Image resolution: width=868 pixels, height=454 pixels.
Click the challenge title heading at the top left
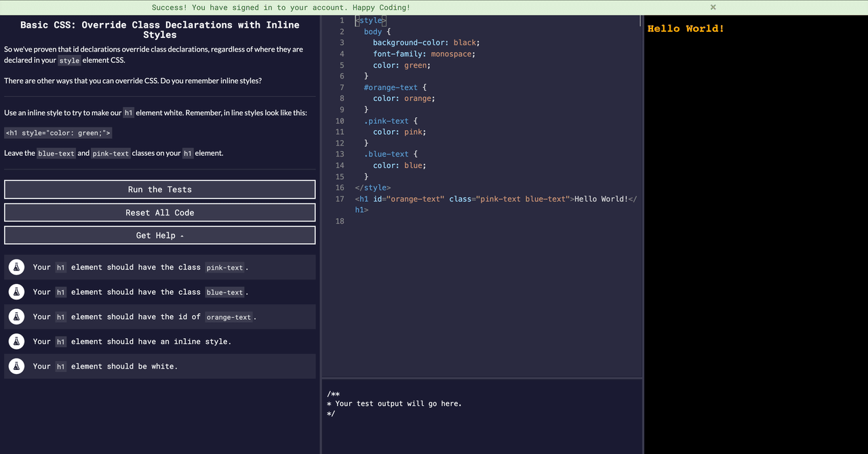pyautogui.click(x=159, y=30)
